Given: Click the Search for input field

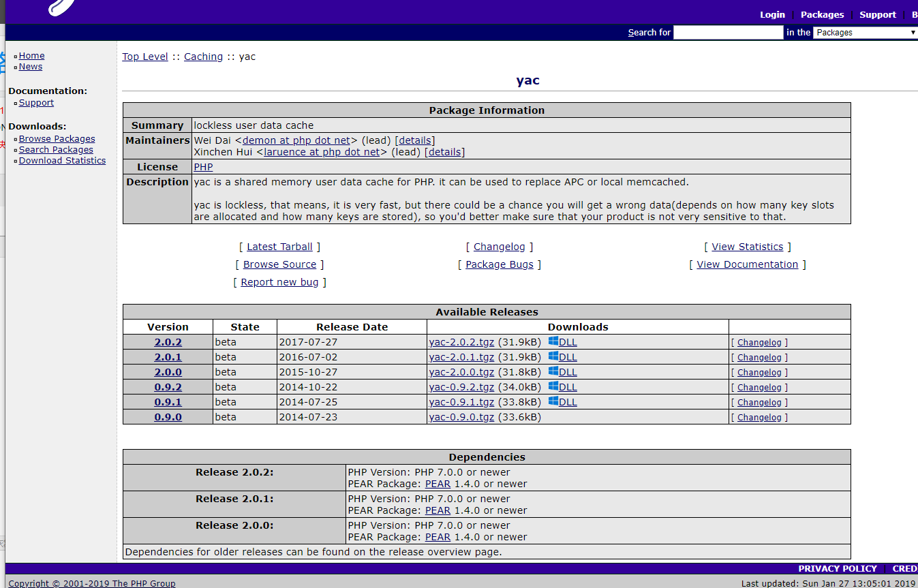Looking at the screenshot, I should (x=728, y=33).
